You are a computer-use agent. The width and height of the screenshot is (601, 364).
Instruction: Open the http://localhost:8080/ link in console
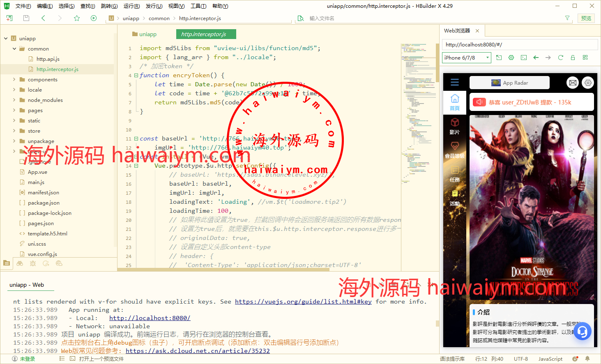pyautogui.click(x=150, y=318)
